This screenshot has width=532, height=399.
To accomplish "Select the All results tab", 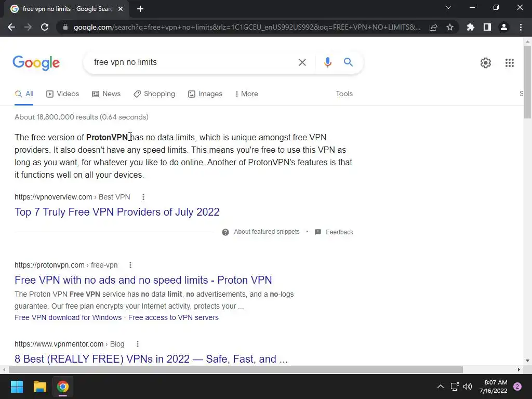I will pos(24,94).
